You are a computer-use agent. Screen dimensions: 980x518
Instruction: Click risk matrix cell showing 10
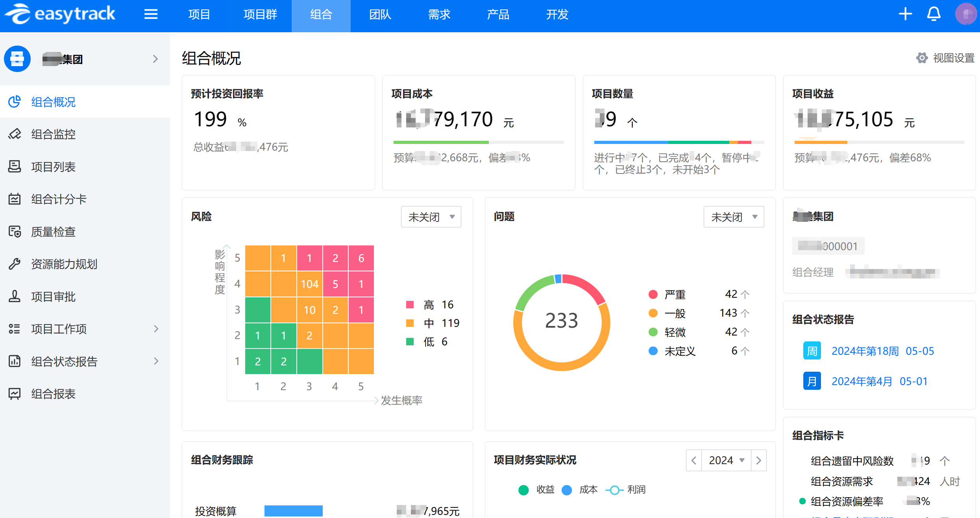[x=310, y=310]
